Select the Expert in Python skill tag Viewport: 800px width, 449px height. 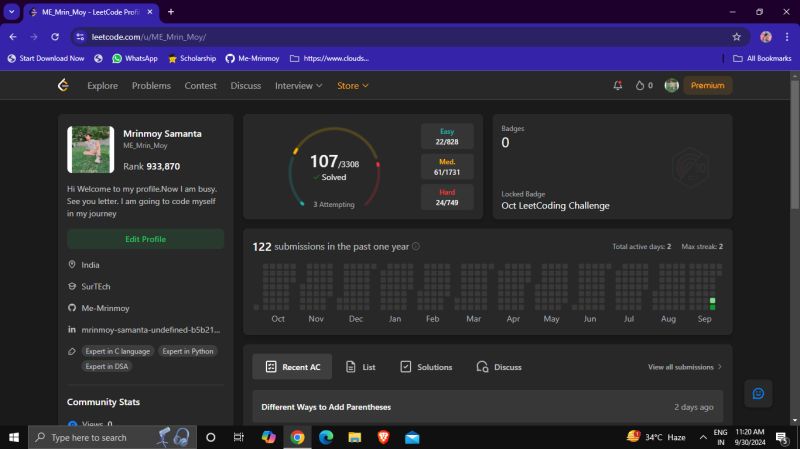point(188,351)
